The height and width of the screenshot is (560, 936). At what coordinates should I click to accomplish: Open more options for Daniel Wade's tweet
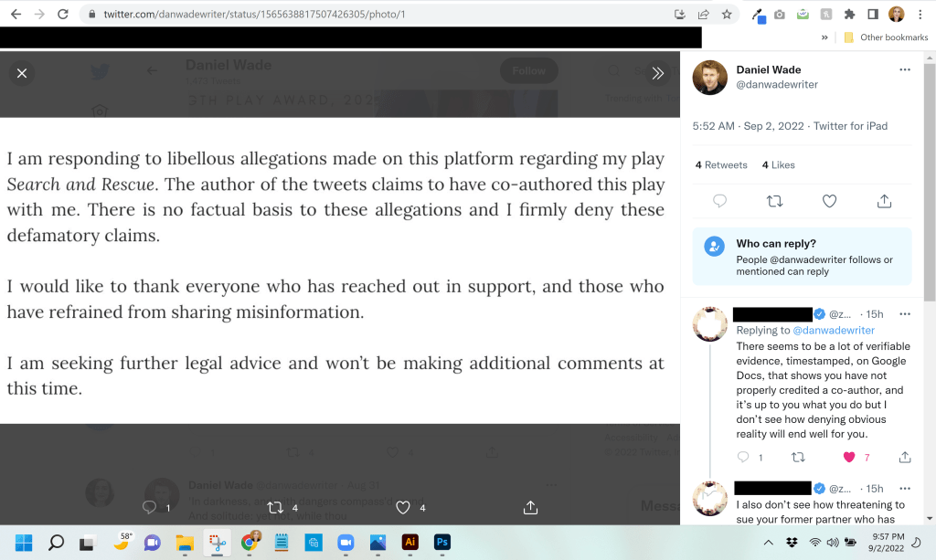(905, 70)
